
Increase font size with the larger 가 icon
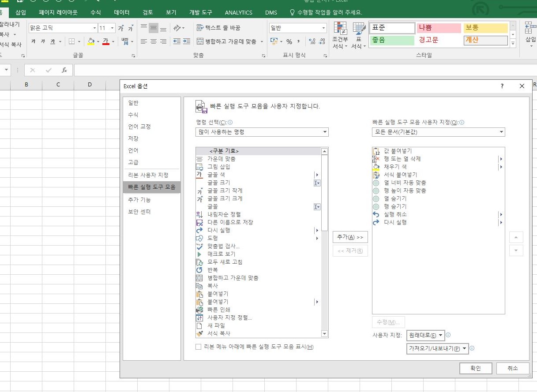coord(121,28)
